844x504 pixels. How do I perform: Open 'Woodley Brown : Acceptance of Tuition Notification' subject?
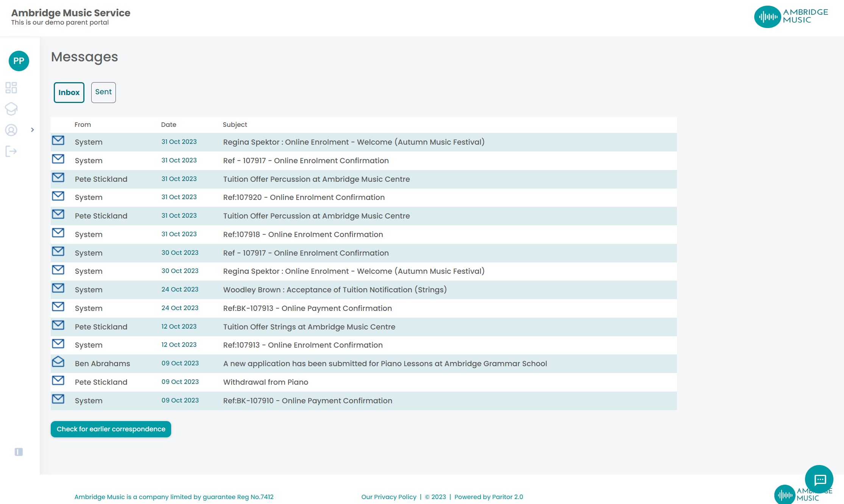tap(335, 290)
